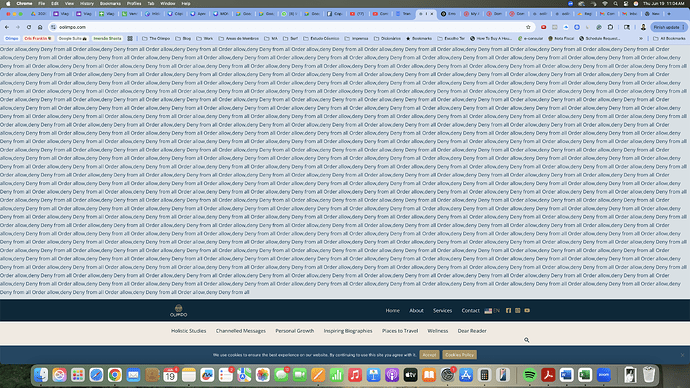Switch language via EN flag selector
The width and height of the screenshot is (690, 388).
pos(492,311)
